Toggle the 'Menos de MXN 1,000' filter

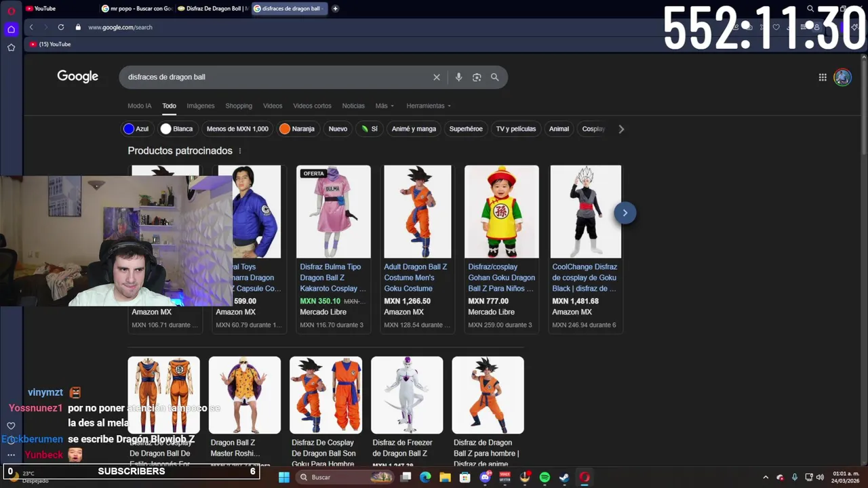[x=237, y=129]
